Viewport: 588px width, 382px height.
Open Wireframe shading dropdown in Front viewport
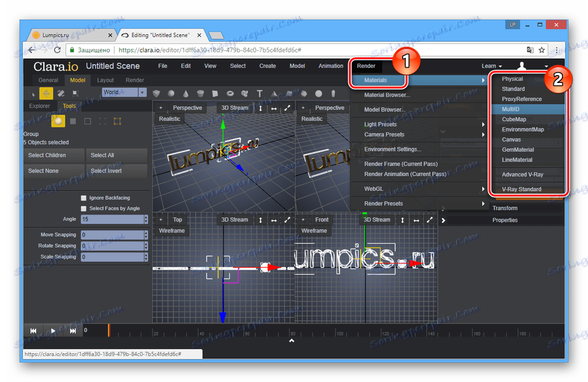[x=314, y=231]
